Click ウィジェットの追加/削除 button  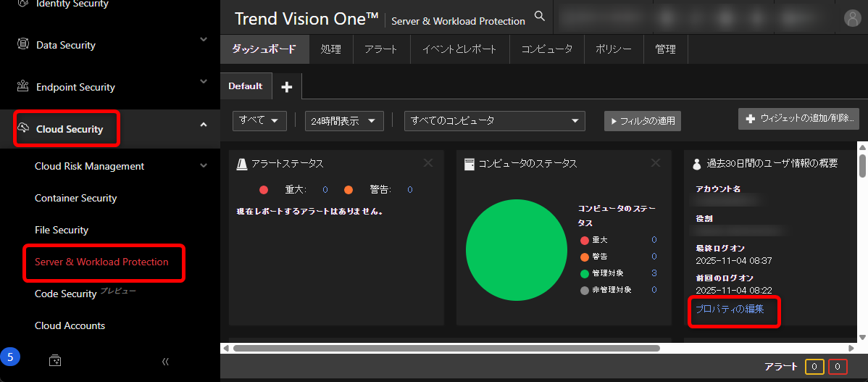point(798,118)
